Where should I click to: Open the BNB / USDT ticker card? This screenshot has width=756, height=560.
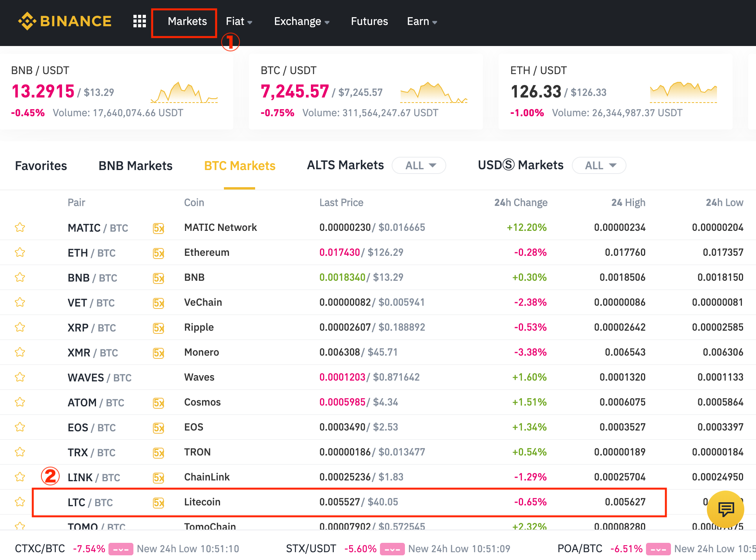(117, 92)
